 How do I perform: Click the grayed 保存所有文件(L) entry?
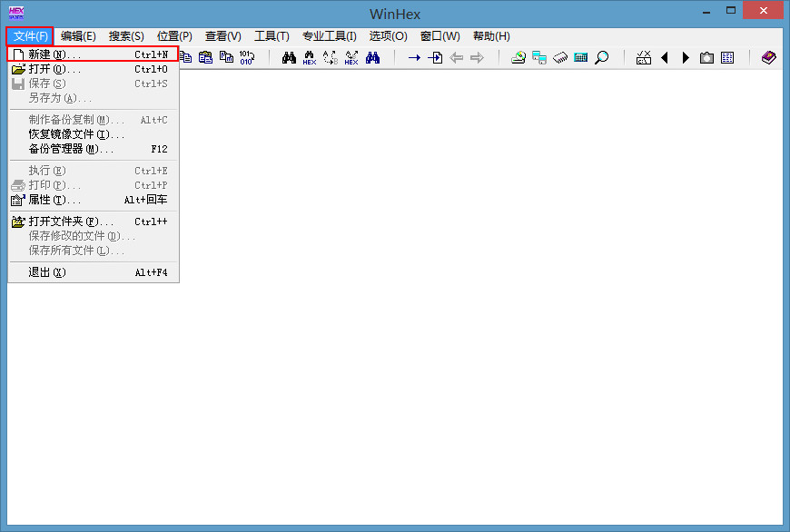tap(94, 251)
